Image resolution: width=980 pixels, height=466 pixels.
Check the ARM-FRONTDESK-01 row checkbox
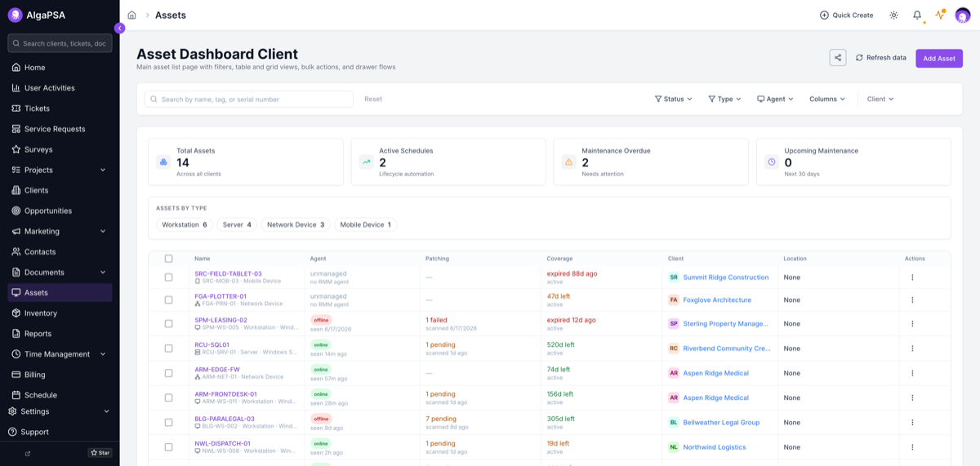[x=169, y=397]
